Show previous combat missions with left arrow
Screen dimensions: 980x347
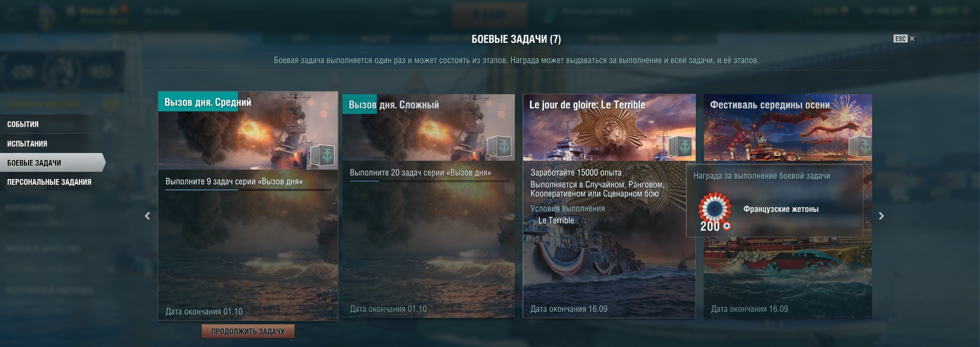tap(147, 216)
